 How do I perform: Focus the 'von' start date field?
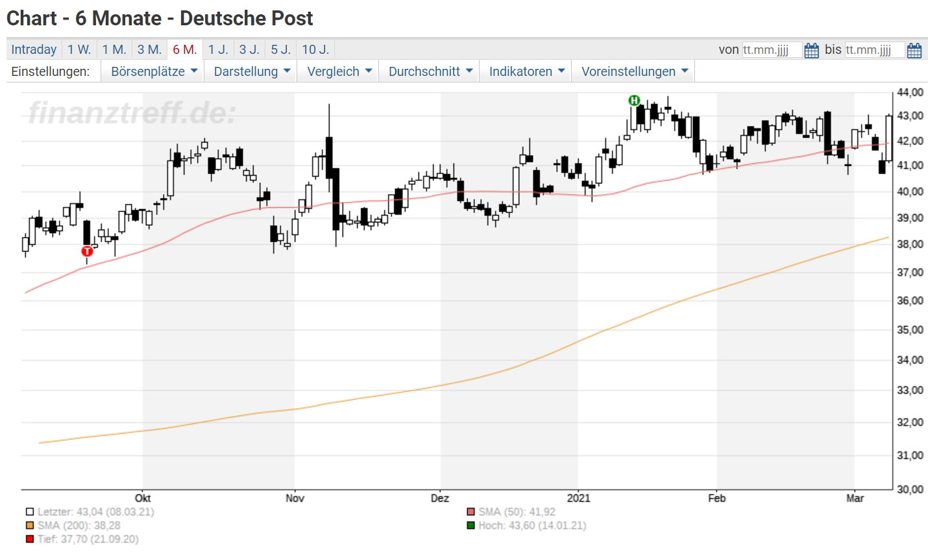tap(772, 50)
